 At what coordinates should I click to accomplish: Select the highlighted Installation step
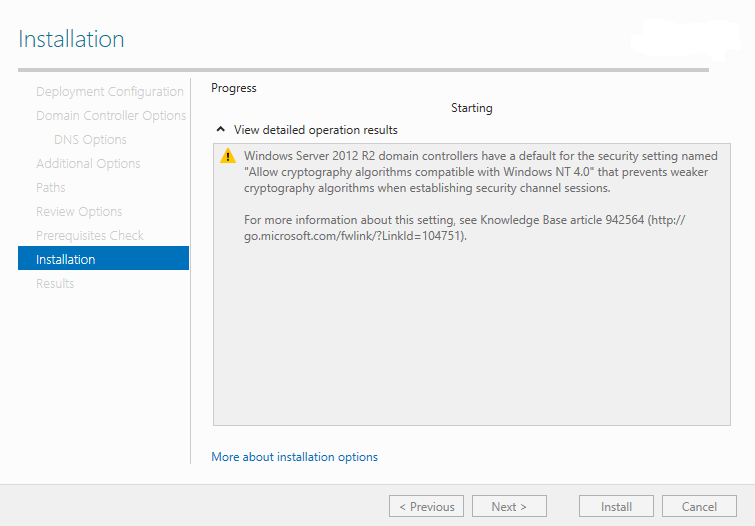pyautogui.click(x=66, y=260)
